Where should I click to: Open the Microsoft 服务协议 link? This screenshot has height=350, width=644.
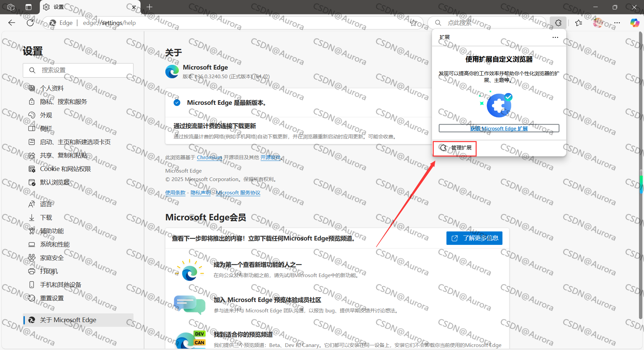coord(238,193)
